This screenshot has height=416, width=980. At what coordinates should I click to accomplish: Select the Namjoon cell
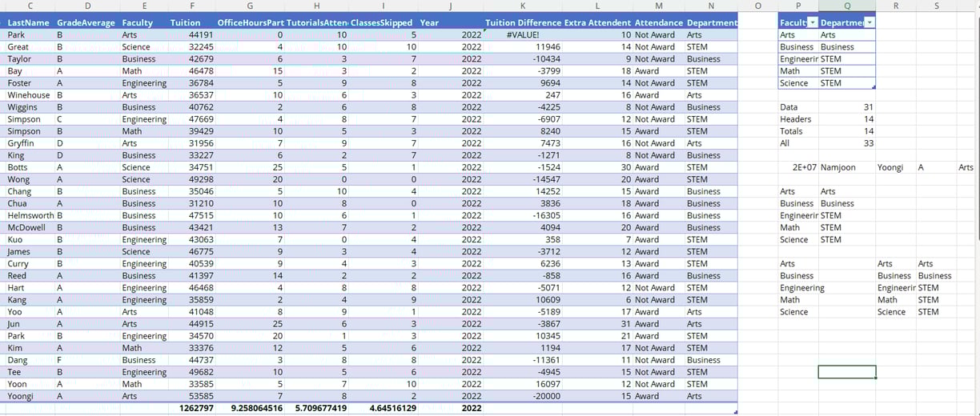coord(847,167)
